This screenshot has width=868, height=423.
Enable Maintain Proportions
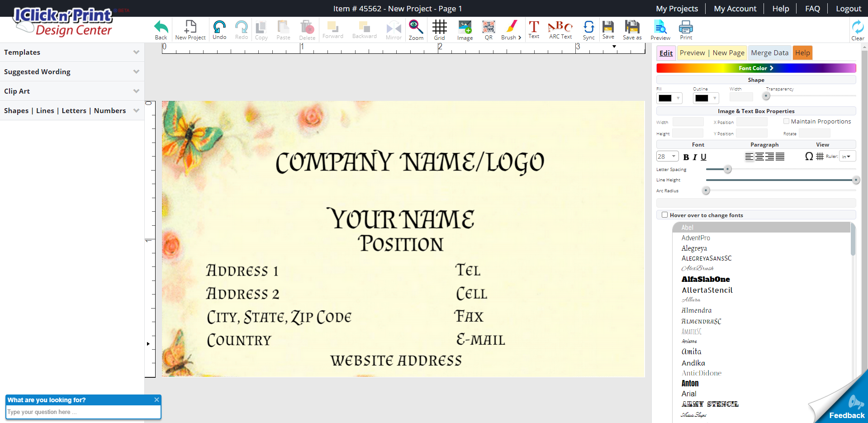pyautogui.click(x=786, y=121)
